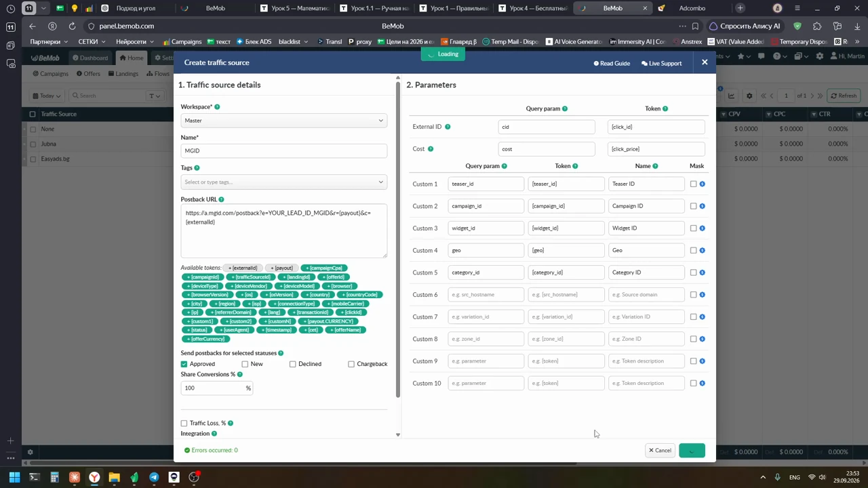This screenshot has width=868, height=488.
Task: Click the Custom 6 Query param field
Action: click(x=486, y=295)
